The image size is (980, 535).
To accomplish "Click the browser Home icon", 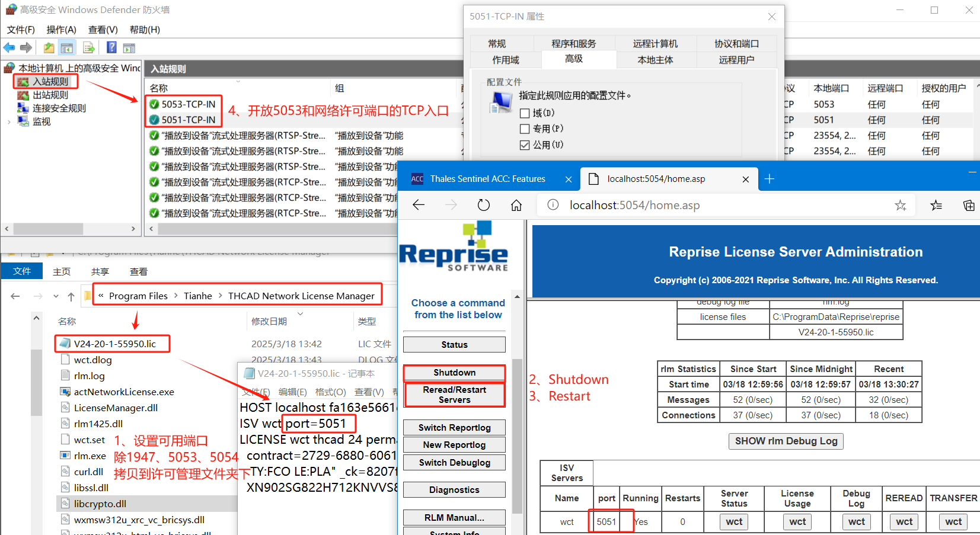I will click(516, 205).
